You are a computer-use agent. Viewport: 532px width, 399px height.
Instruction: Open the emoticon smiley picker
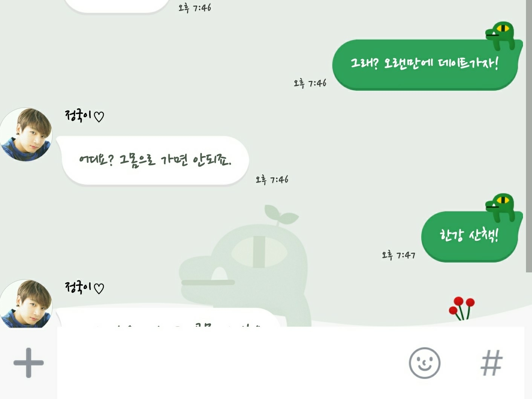(425, 363)
